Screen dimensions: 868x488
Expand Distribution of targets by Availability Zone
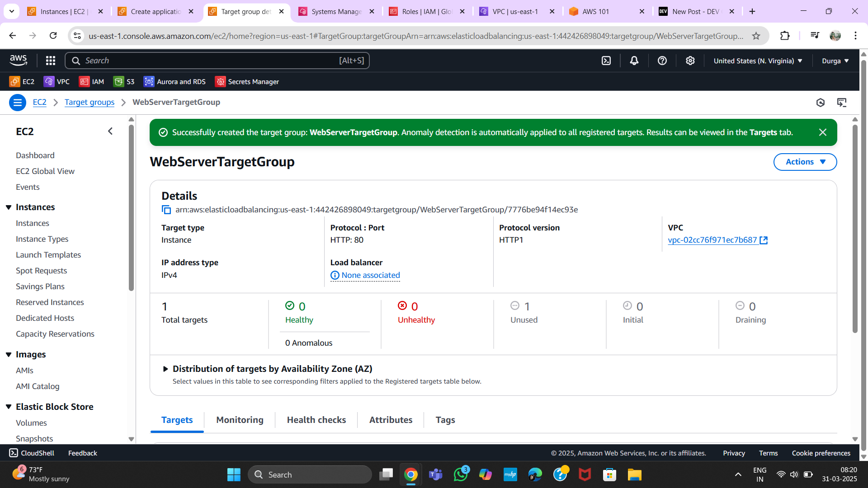click(165, 369)
